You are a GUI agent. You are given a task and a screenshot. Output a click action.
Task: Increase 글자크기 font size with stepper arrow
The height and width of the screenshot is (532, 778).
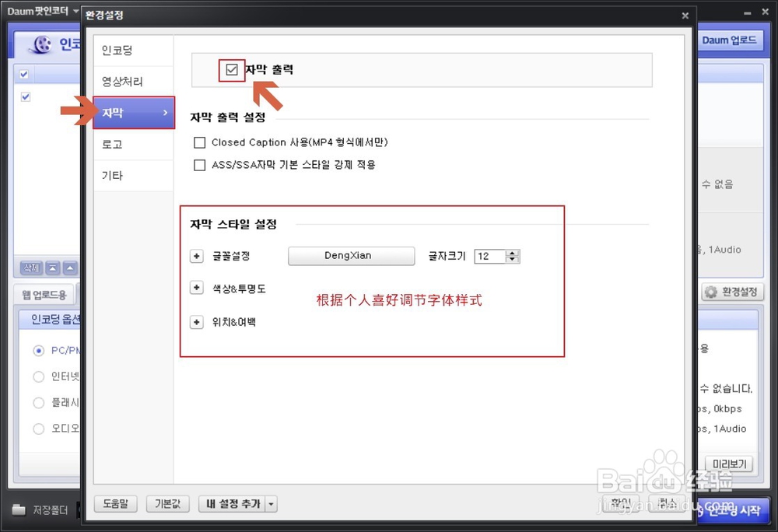pos(512,252)
